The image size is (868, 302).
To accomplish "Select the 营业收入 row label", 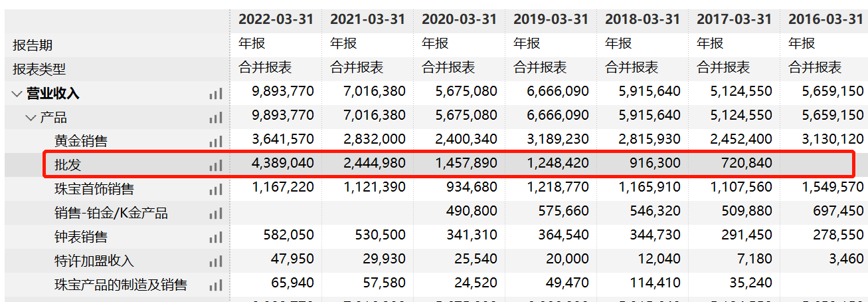I will 53,94.
